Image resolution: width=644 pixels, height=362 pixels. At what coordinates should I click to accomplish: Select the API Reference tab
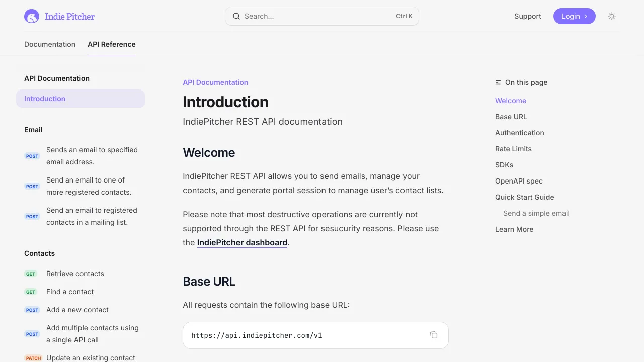click(x=112, y=44)
